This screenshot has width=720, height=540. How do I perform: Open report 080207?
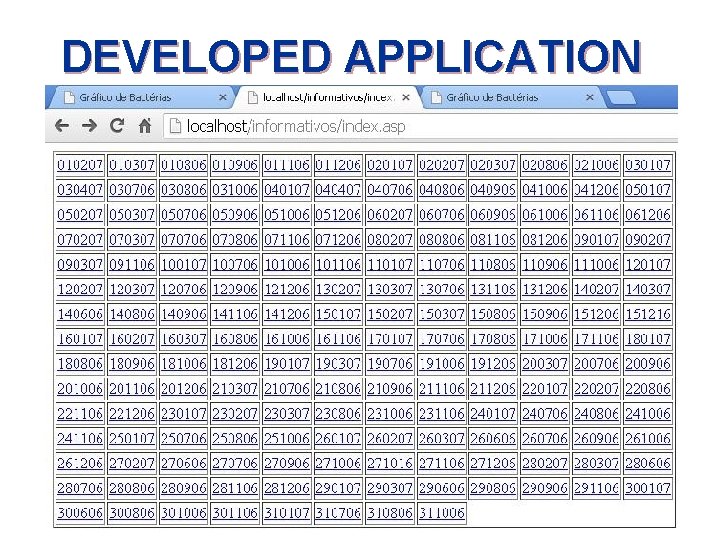pos(390,239)
